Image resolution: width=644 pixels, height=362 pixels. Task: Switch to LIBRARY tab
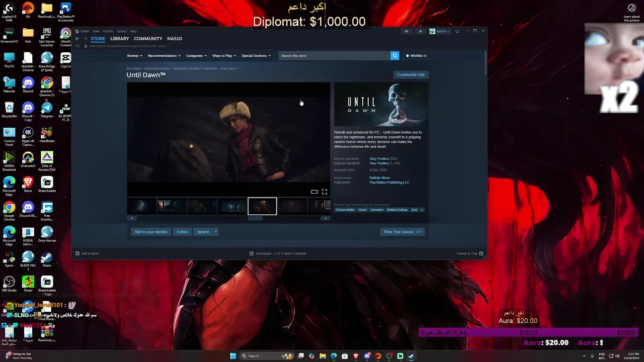click(x=120, y=39)
